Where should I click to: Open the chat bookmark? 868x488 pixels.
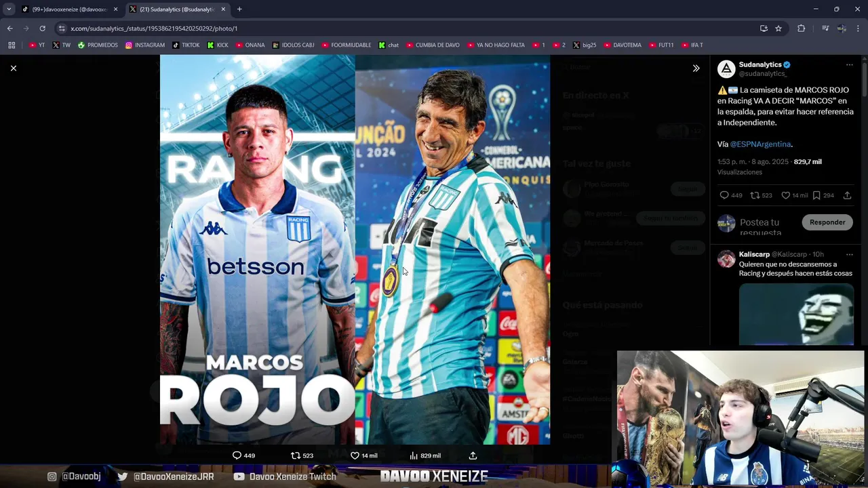tap(389, 45)
